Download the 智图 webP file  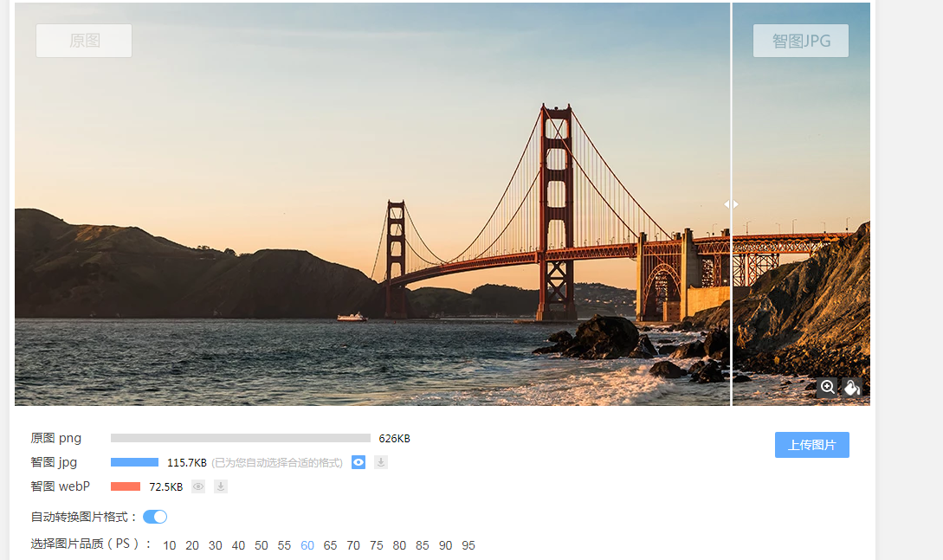221,486
